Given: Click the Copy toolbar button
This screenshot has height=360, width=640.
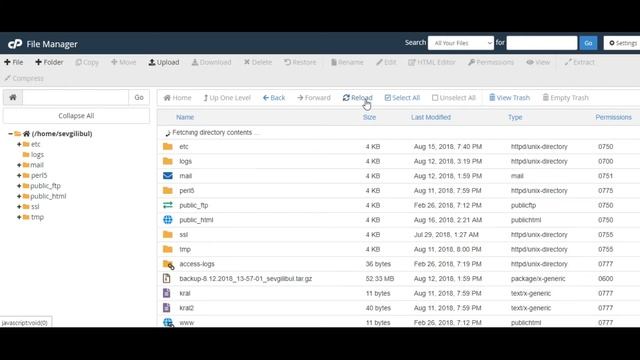Looking at the screenshot, I should point(87,62).
